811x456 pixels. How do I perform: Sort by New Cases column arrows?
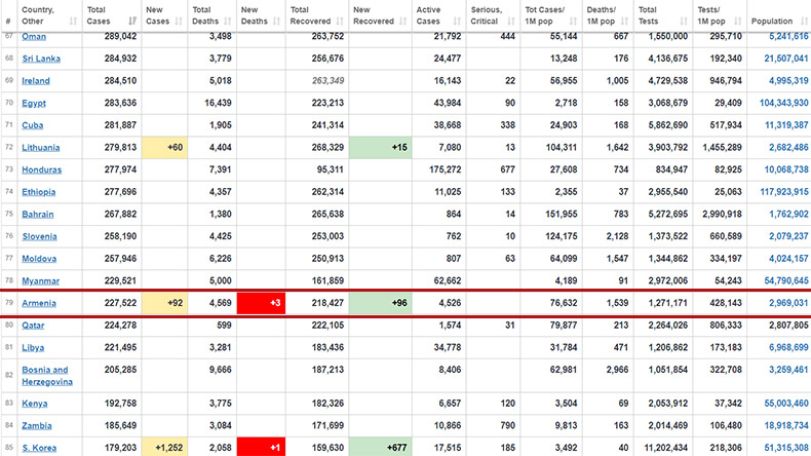click(x=179, y=21)
